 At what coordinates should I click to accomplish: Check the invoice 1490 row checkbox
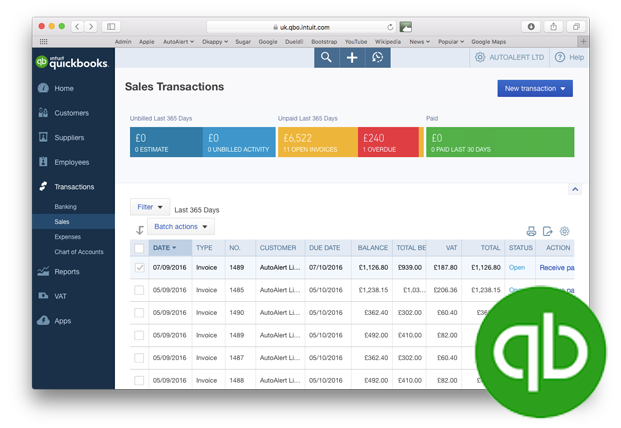[x=139, y=313]
